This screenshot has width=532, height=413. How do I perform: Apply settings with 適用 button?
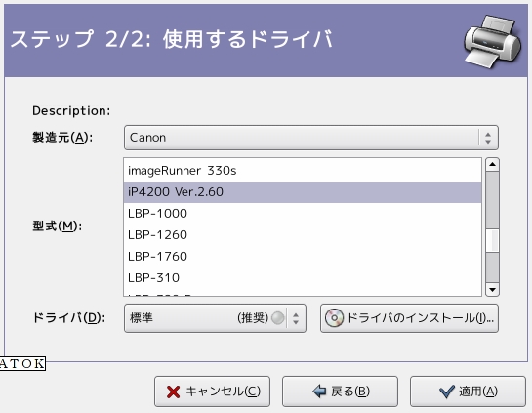[x=468, y=392]
